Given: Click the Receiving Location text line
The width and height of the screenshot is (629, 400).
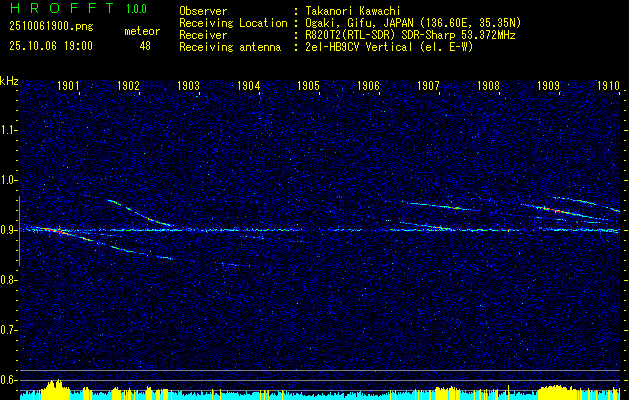Looking at the screenshot, I should [350, 23].
